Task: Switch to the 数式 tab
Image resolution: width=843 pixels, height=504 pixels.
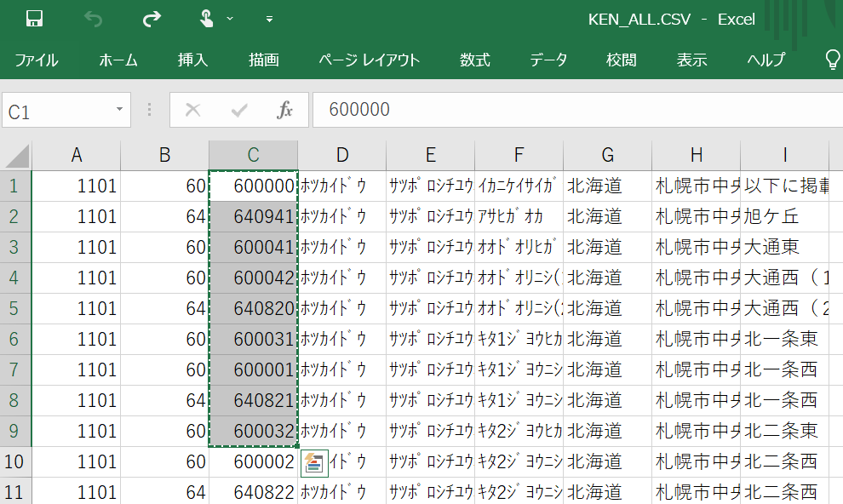Action: click(475, 60)
